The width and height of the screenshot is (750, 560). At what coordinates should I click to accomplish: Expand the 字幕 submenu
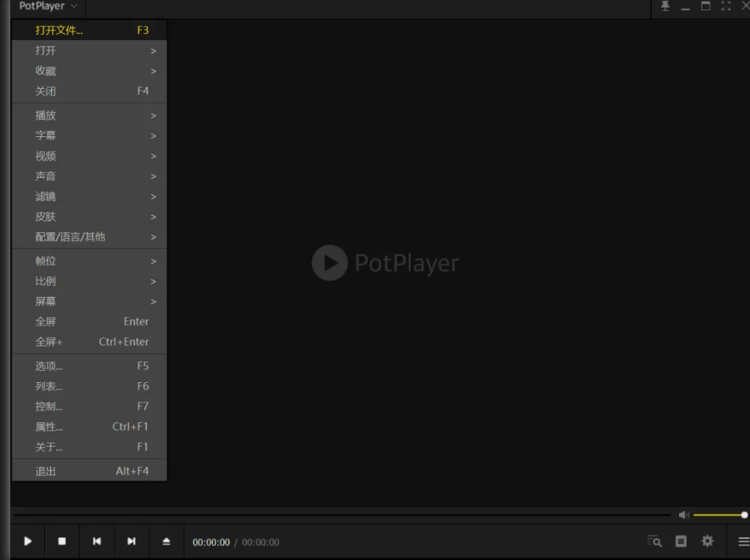tap(90, 135)
